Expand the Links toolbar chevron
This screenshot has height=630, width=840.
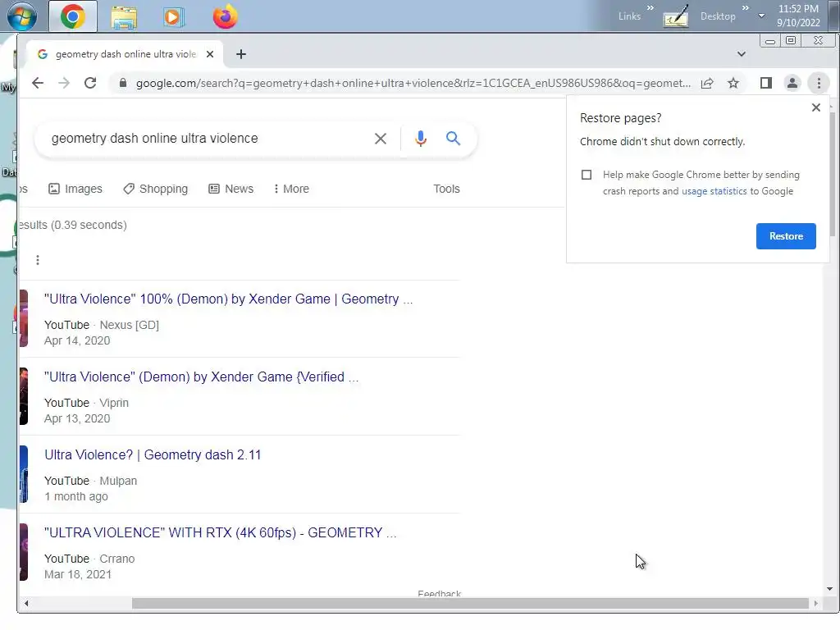tap(651, 8)
